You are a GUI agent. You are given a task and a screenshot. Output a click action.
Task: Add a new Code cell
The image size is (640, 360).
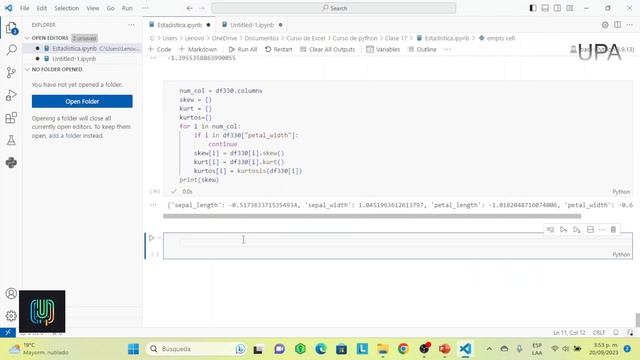point(160,49)
